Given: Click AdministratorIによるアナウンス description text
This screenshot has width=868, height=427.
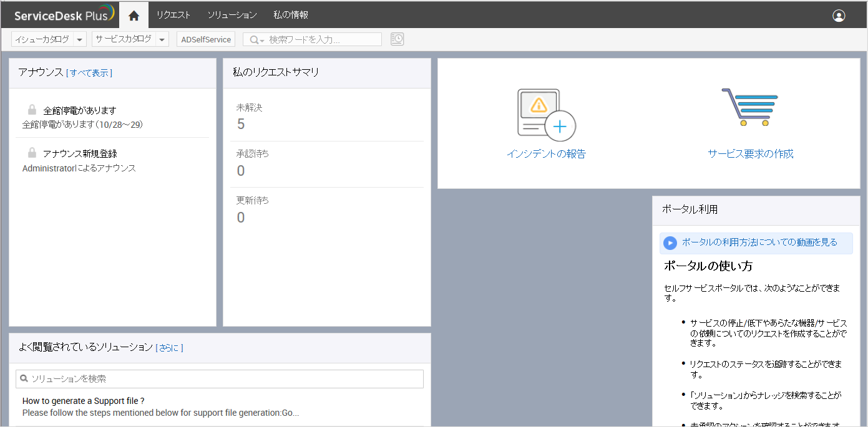Looking at the screenshot, I should [x=79, y=168].
